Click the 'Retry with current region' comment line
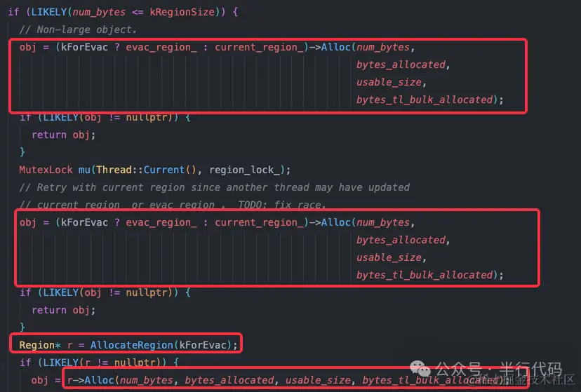Screen dimensions: 581x392 pos(215,188)
